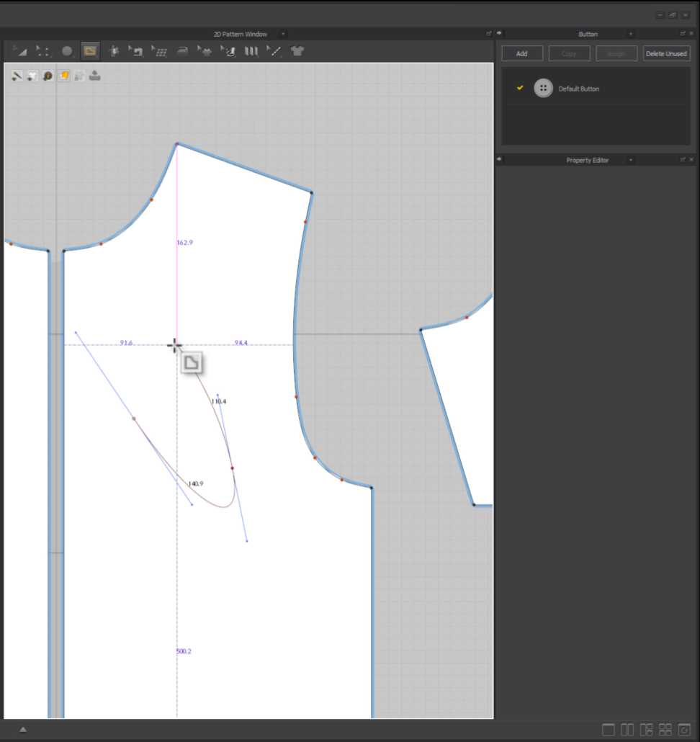Open the 2D Pattern Window tab dropdown

tap(282, 33)
